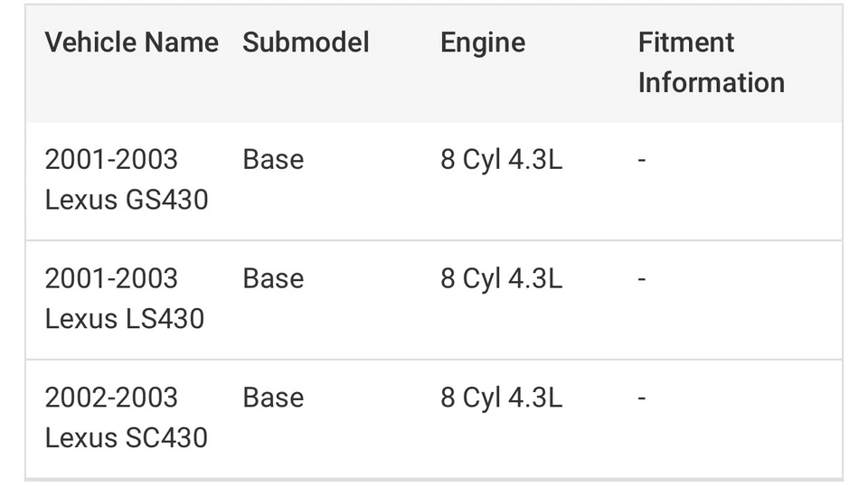868x487 pixels.
Task: Click the word Fitment in header
Action: click(685, 42)
